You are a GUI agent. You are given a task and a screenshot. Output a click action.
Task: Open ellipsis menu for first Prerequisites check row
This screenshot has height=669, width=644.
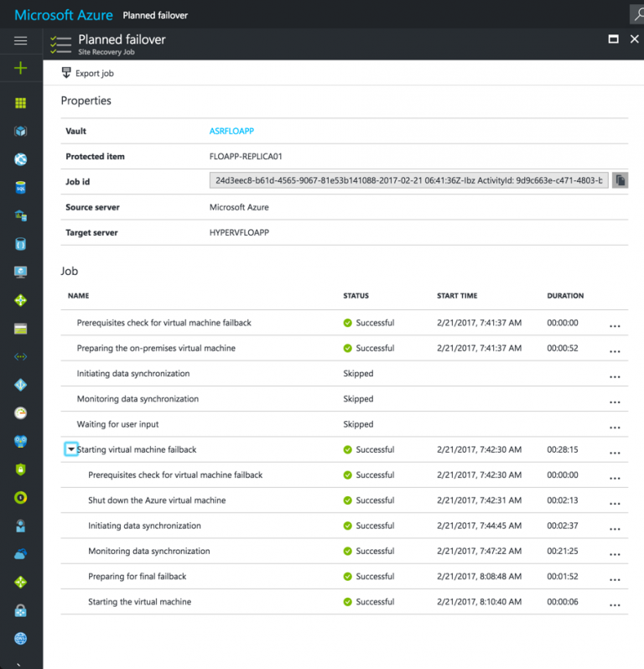coord(615,325)
